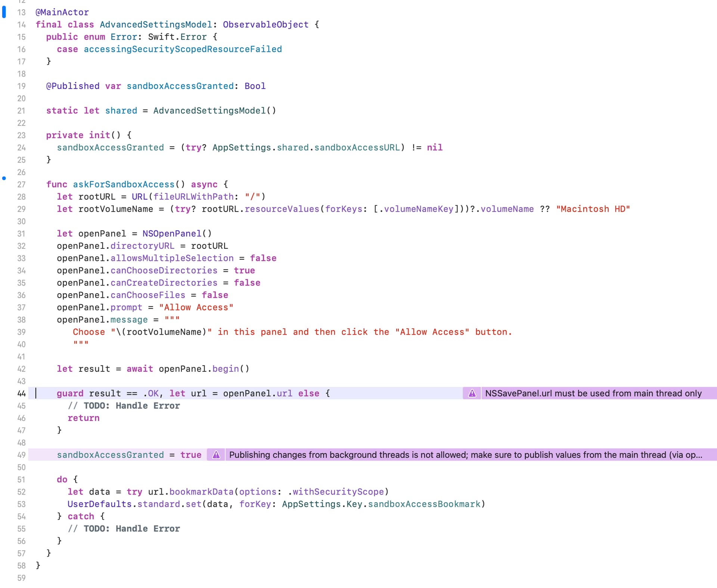Click line number 49 in the gutter
717x588 pixels.
coord(21,455)
